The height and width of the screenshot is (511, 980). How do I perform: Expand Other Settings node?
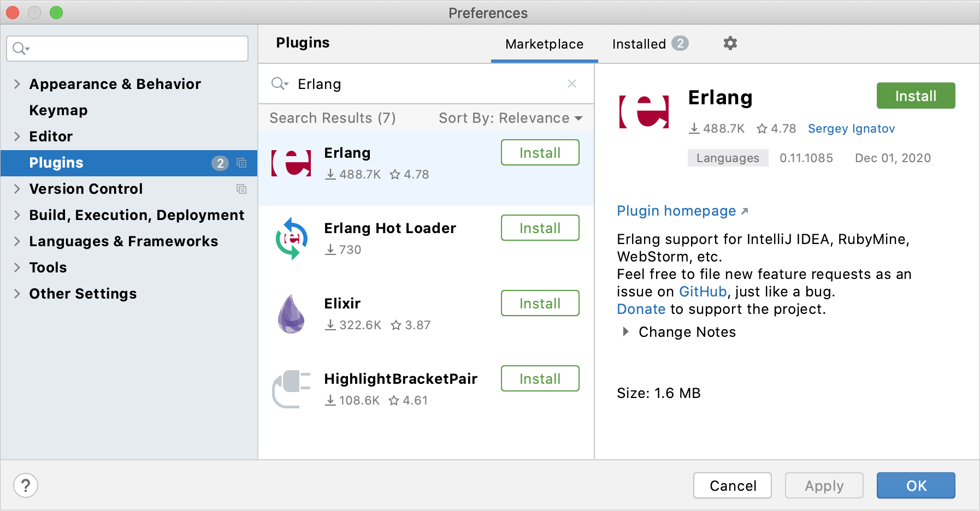click(x=17, y=294)
